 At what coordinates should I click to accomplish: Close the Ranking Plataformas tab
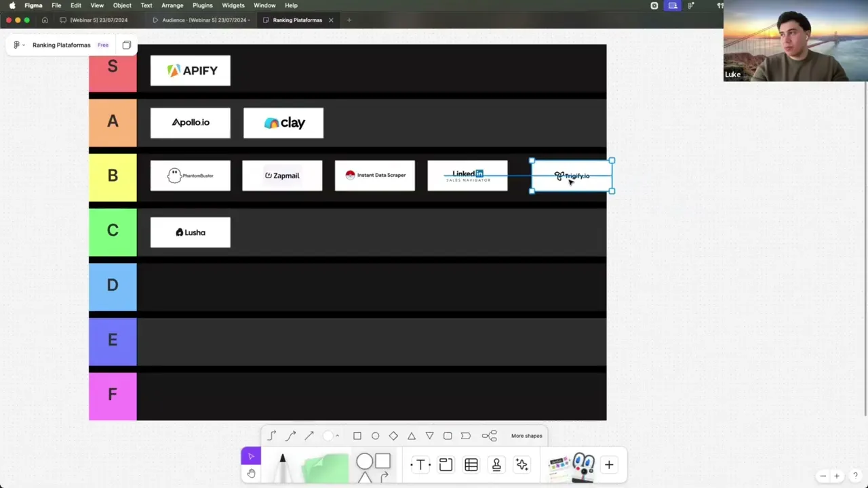pos(331,20)
